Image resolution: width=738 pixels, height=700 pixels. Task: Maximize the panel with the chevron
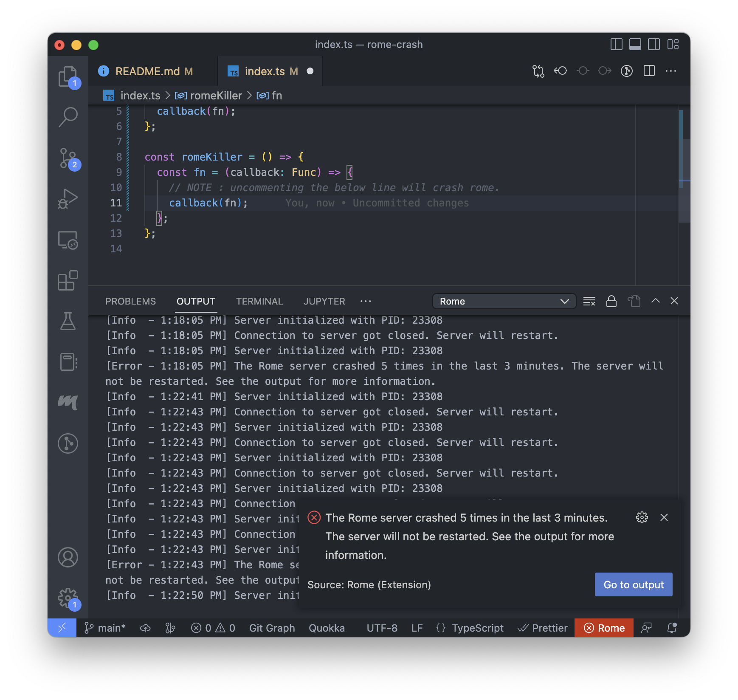[656, 301]
